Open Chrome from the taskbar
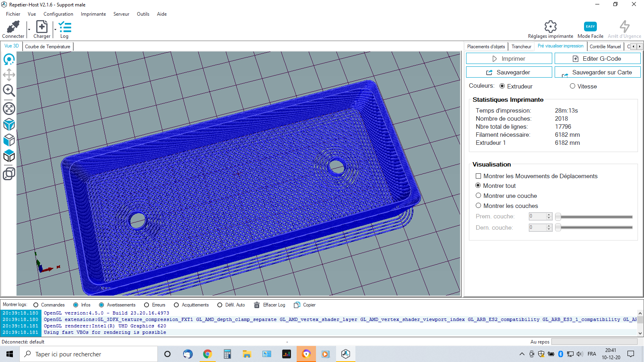The image size is (644, 362). (207, 354)
